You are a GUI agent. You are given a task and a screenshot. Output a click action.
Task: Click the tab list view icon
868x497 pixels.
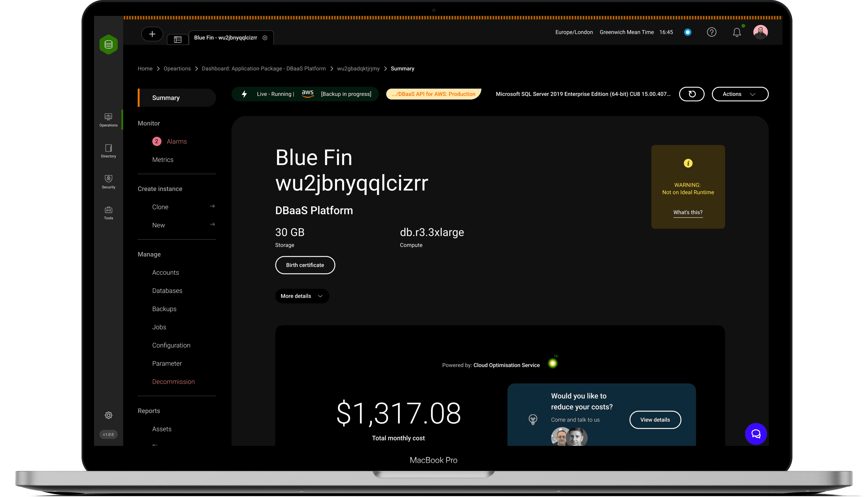click(x=178, y=39)
